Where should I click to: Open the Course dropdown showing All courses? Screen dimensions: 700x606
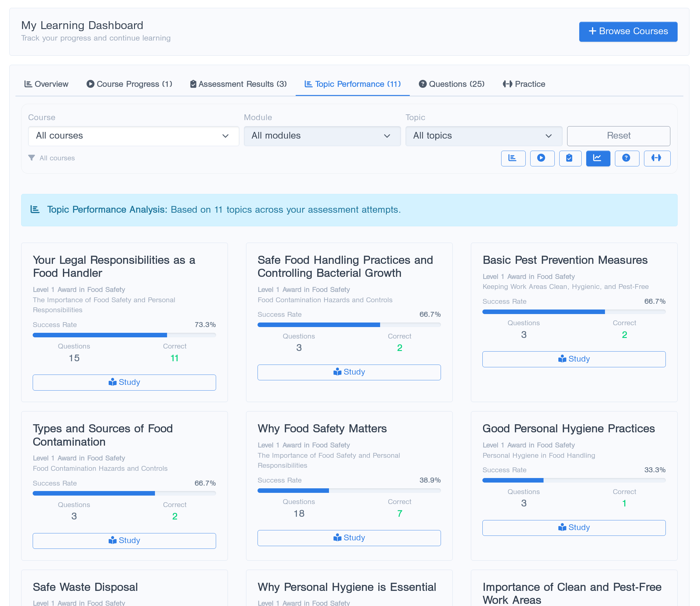[133, 136]
